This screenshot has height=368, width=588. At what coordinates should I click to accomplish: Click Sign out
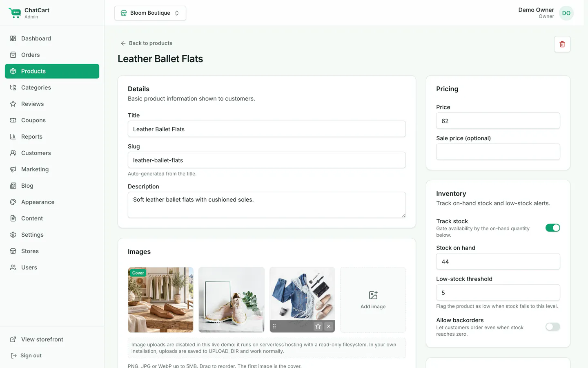pyautogui.click(x=26, y=356)
